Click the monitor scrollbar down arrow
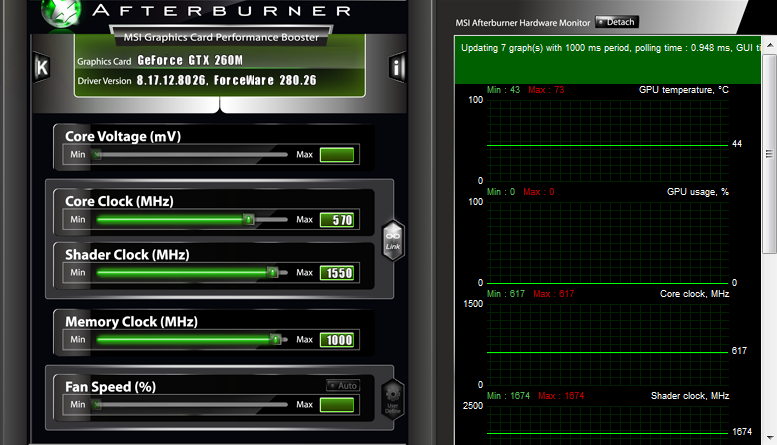 [x=770, y=438]
